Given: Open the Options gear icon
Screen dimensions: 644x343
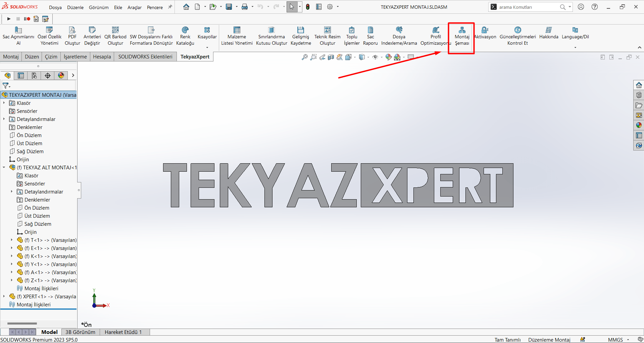Looking at the screenshot, I should pos(330,7).
